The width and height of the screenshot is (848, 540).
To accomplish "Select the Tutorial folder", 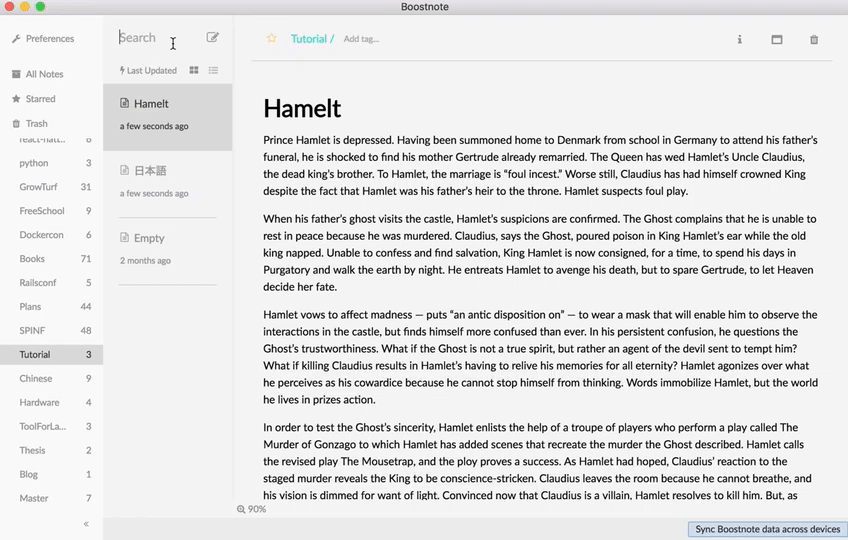I will (x=51, y=354).
